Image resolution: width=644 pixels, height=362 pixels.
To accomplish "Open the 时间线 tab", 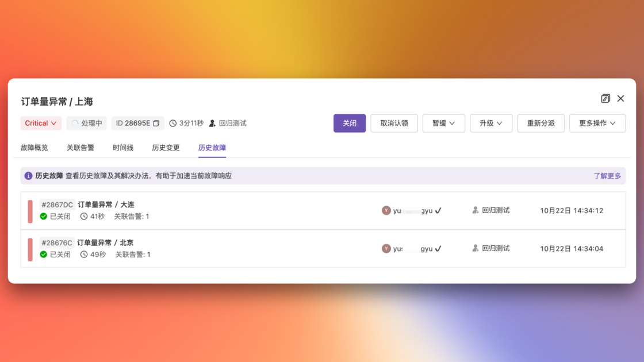I will [123, 148].
